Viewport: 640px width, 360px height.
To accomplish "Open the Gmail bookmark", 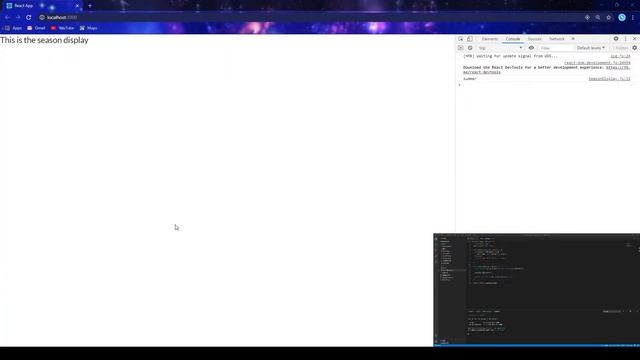I will coord(36,28).
